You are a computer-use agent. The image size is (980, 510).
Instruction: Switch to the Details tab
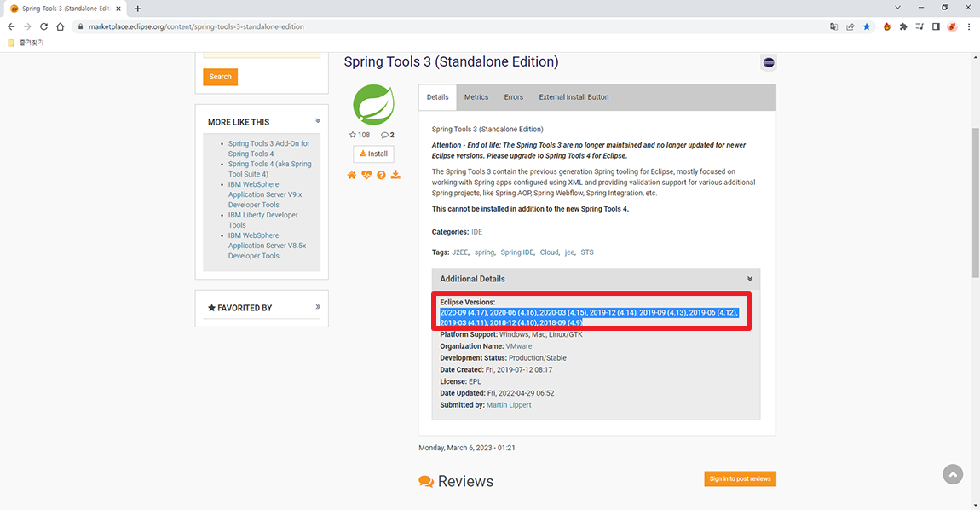pyautogui.click(x=437, y=97)
